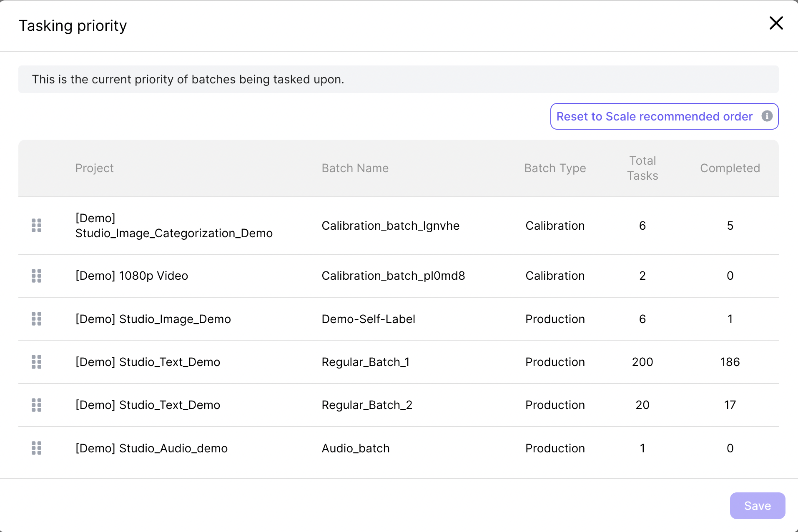Click drag handle for Regular_Batch_2 row
Image resolution: width=798 pixels, height=532 pixels.
tap(37, 405)
